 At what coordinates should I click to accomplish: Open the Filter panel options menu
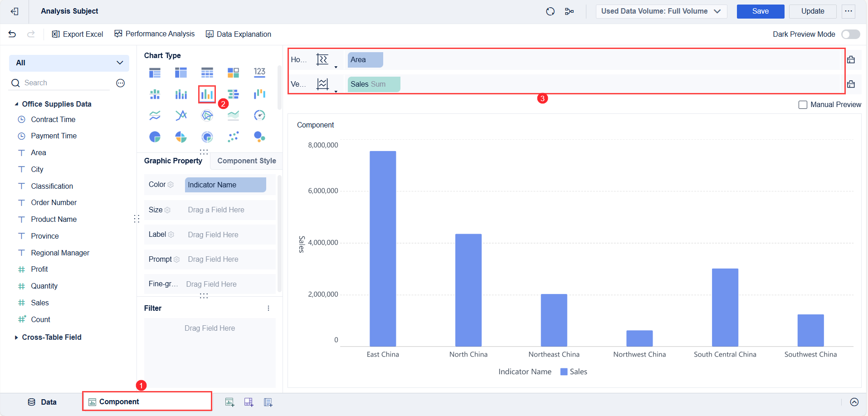click(x=268, y=308)
